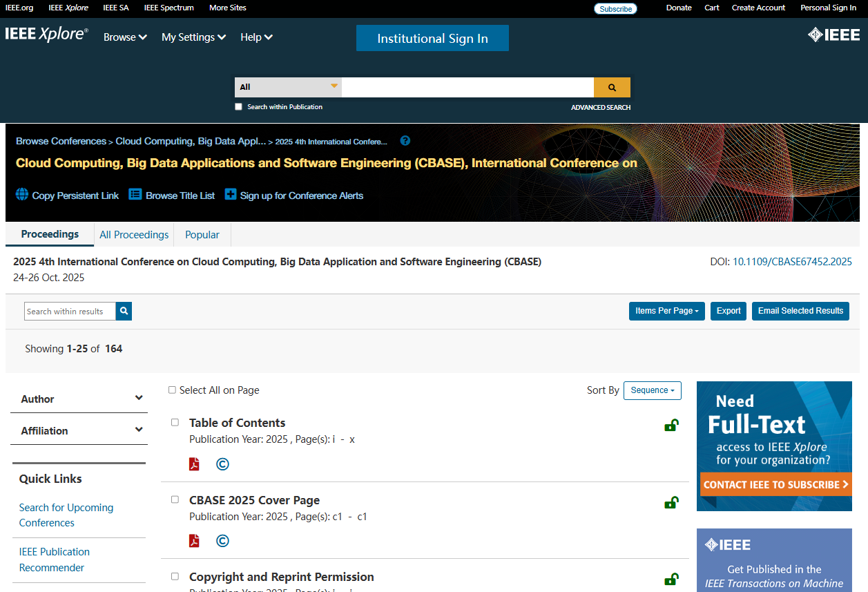Click the main search text field
Viewport: 868px width, 592px height.
tap(467, 88)
